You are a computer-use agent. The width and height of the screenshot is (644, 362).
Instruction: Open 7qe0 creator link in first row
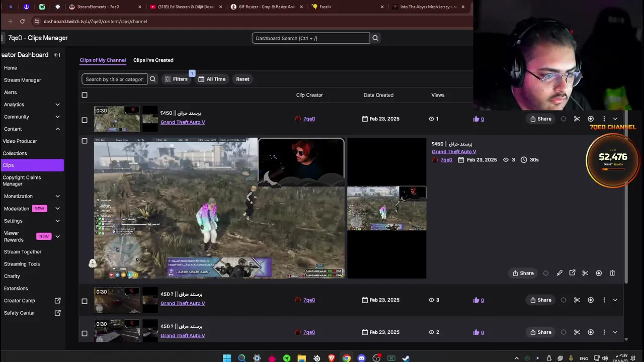click(x=309, y=119)
